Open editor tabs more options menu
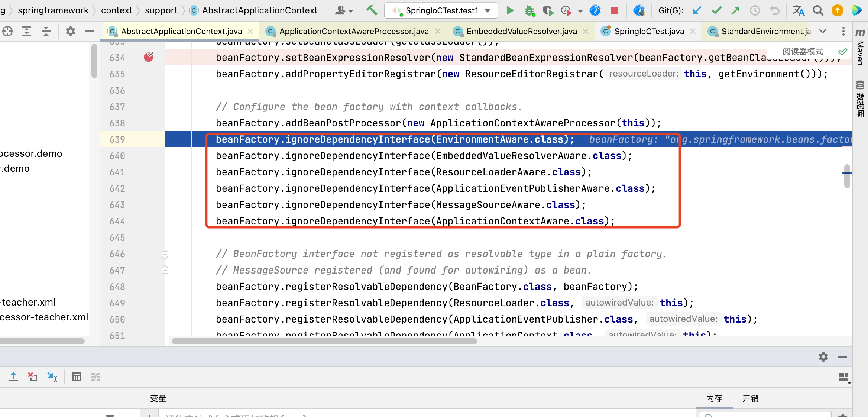Viewport: 868px width, 417px height. (843, 31)
